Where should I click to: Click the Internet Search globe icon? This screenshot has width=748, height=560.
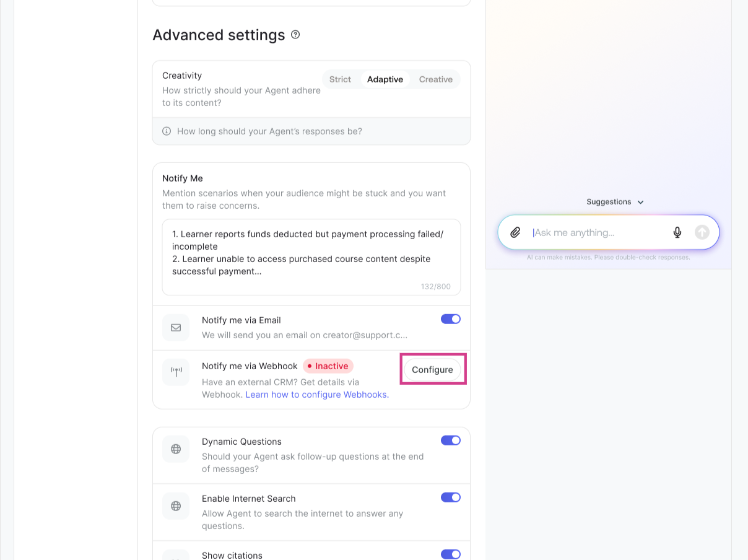pyautogui.click(x=176, y=505)
